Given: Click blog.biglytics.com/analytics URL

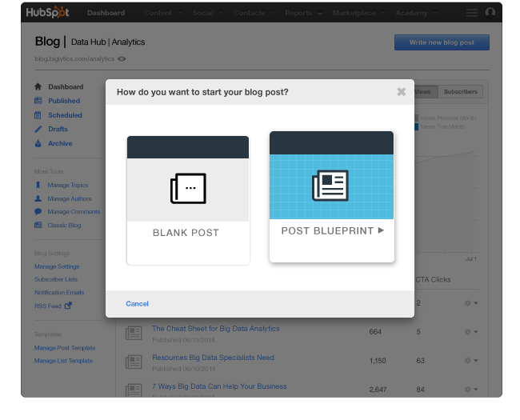Looking at the screenshot, I should click(x=74, y=58).
